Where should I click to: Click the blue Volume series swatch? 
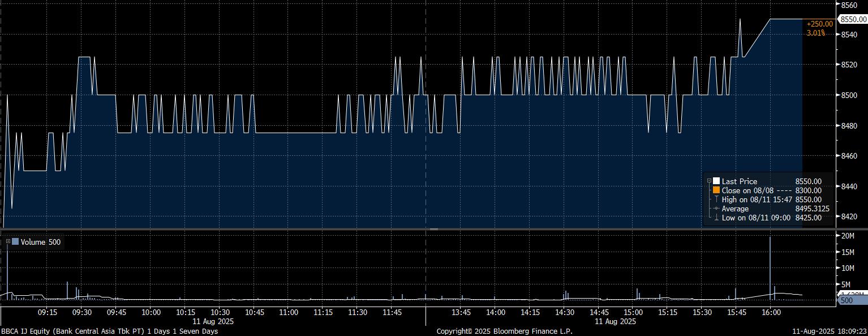(x=15, y=242)
